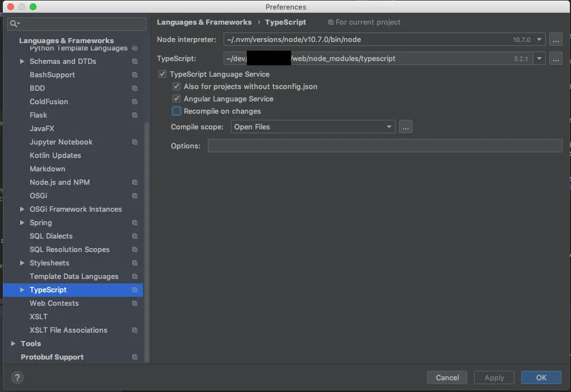The height and width of the screenshot is (392, 571).
Task: Open help with the question mark button
Action: [17, 377]
